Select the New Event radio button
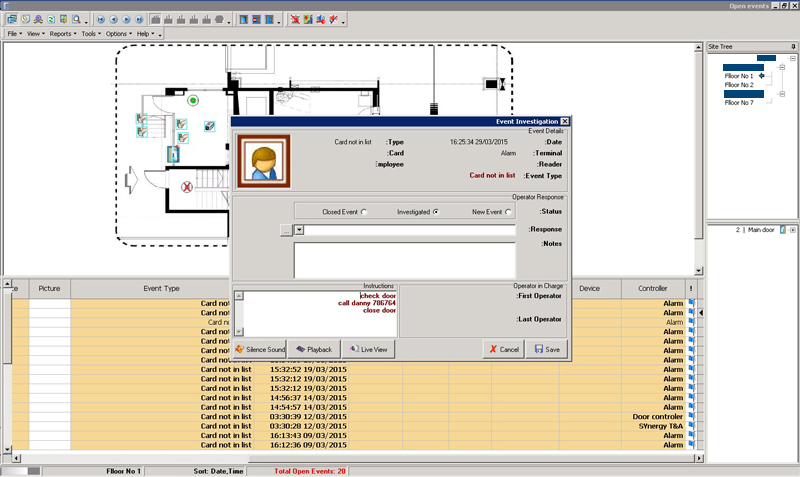 click(x=508, y=212)
